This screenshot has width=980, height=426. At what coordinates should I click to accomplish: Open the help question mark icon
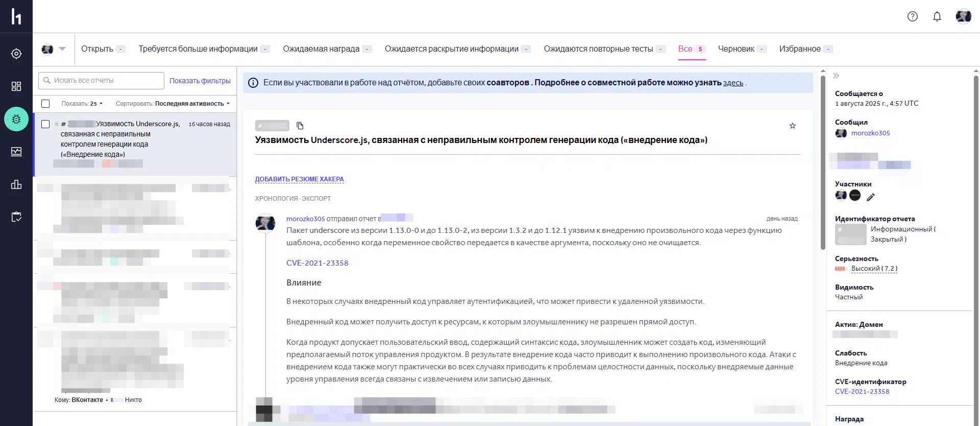pyautogui.click(x=913, y=16)
